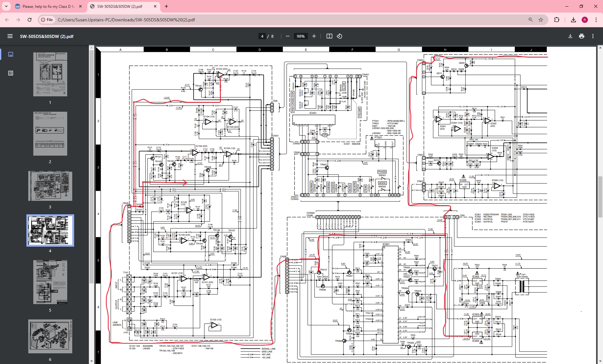Open page 3 thumbnail

(x=50, y=186)
